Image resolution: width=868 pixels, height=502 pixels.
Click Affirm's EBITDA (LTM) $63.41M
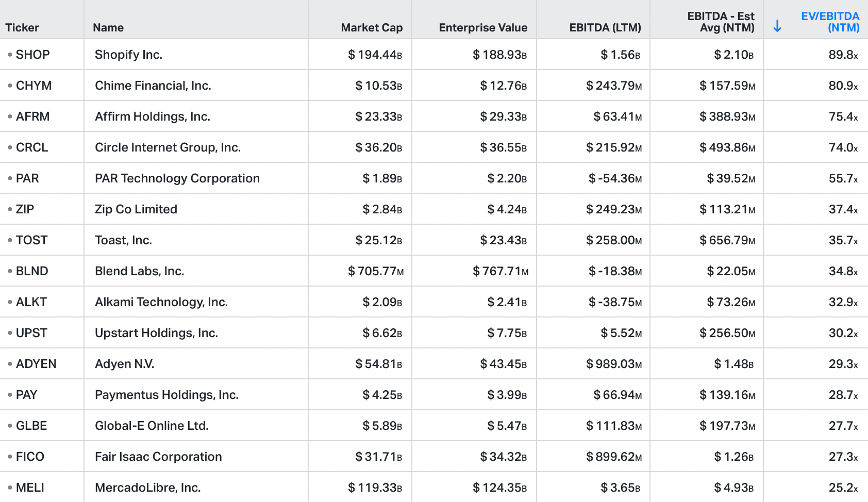coord(618,116)
